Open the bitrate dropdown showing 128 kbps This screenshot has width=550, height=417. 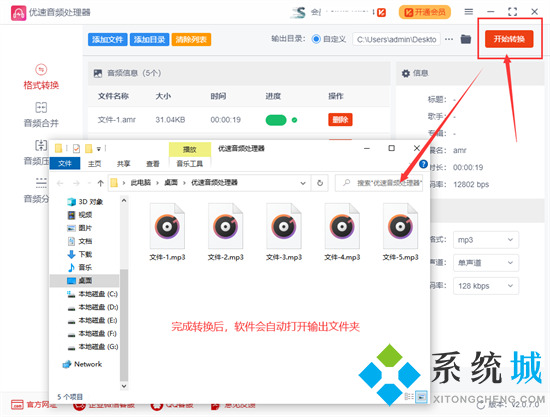click(x=486, y=286)
